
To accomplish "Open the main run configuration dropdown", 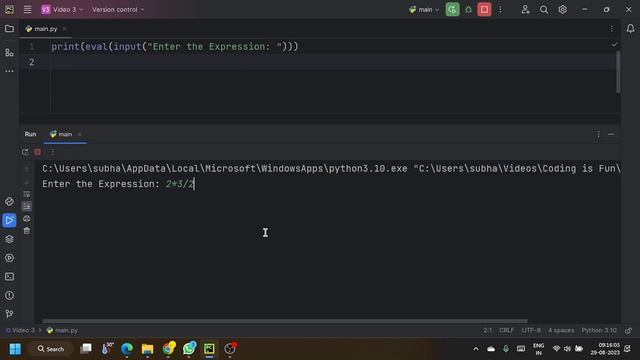I will click(424, 9).
